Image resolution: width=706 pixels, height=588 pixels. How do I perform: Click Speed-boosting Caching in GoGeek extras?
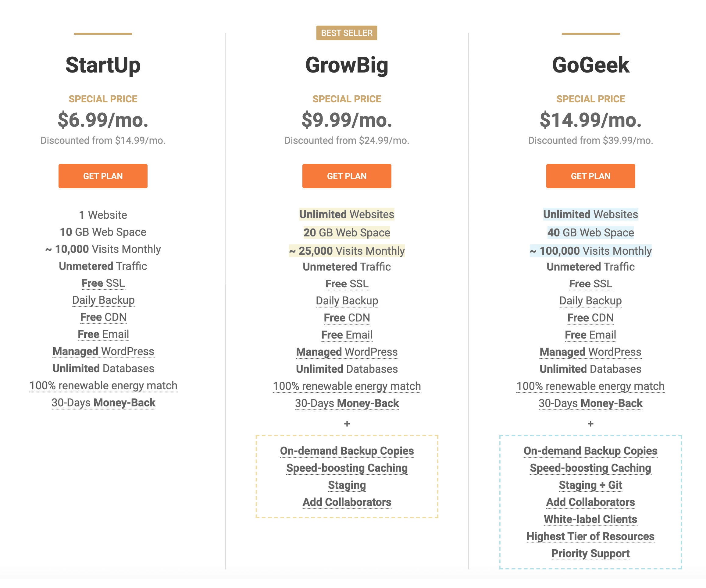[590, 468]
